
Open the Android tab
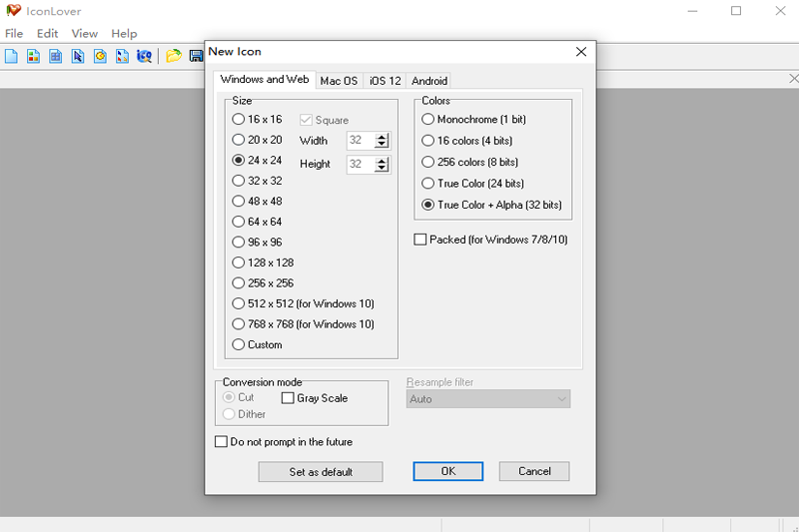pyautogui.click(x=429, y=81)
